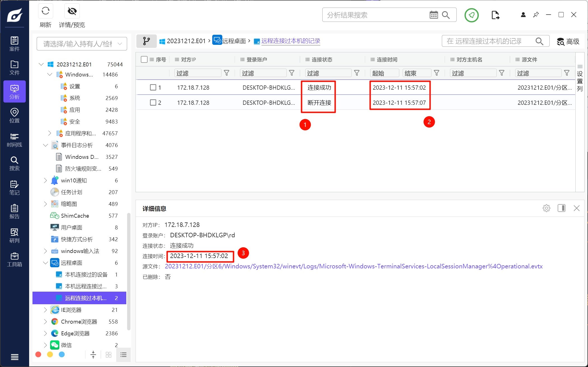The height and width of the screenshot is (367, 588).
Task: Click the red color dot marker
Action: point(38,355)
